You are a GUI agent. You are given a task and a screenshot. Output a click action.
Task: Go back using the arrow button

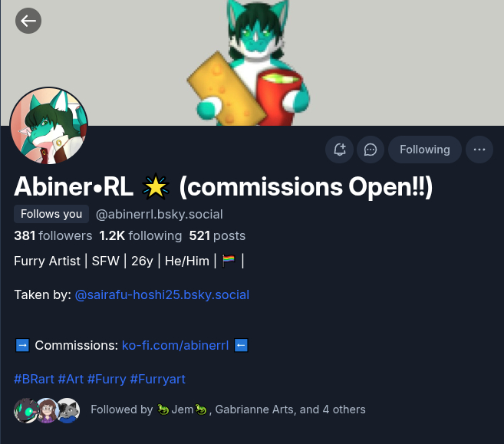(x=28, y=21)
